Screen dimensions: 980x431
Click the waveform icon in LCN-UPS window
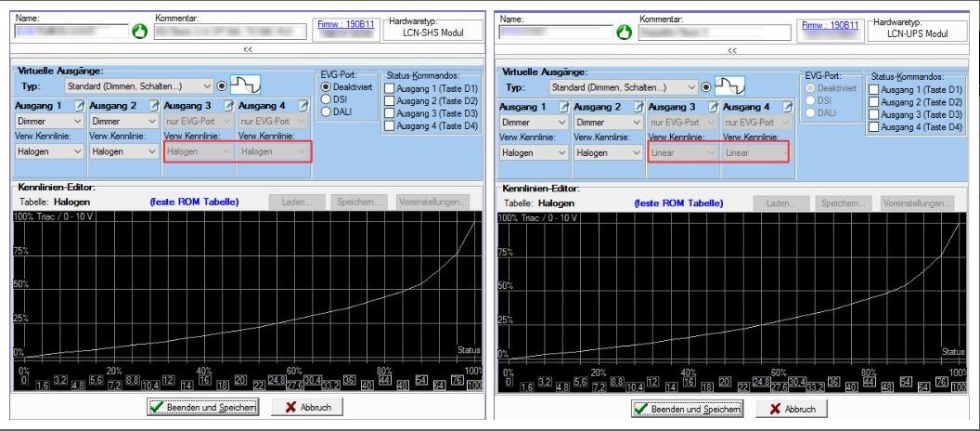(x=729, y=87)
